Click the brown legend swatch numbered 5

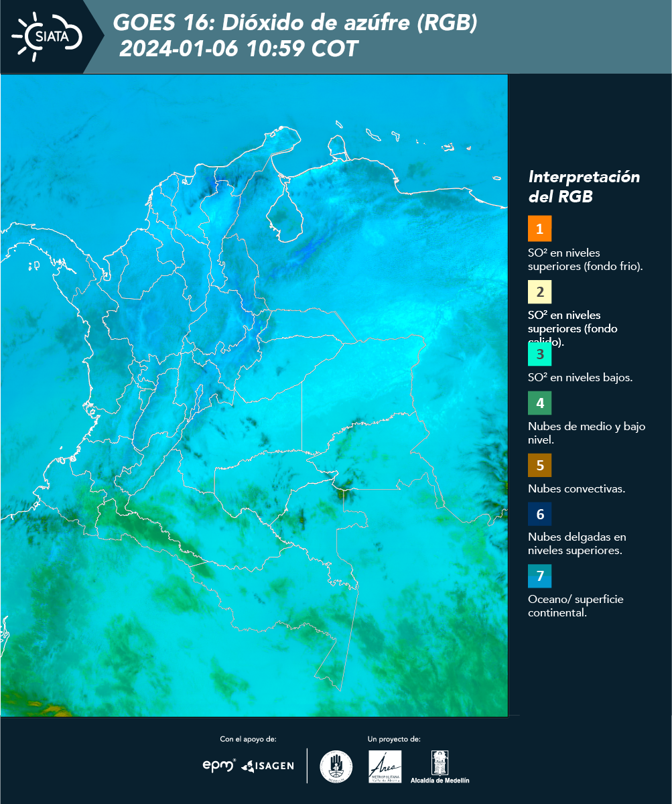point(539,464)
